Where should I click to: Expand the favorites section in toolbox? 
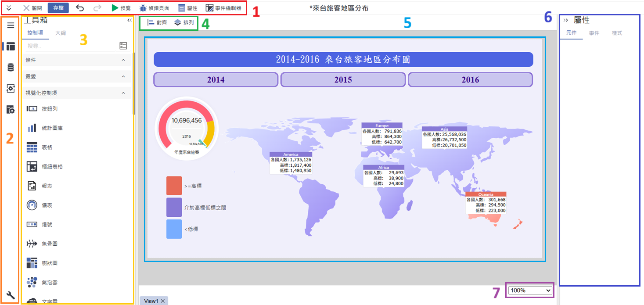[123, 76]
